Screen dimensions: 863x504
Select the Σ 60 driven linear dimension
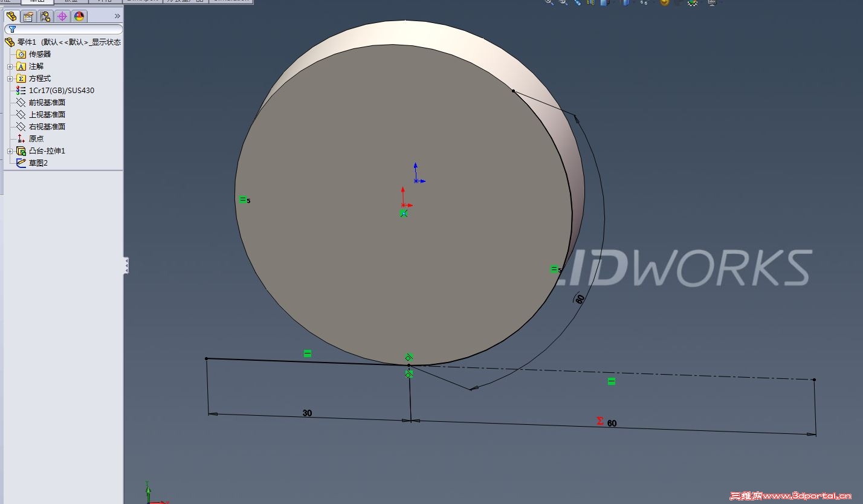(x=607, y=422)
